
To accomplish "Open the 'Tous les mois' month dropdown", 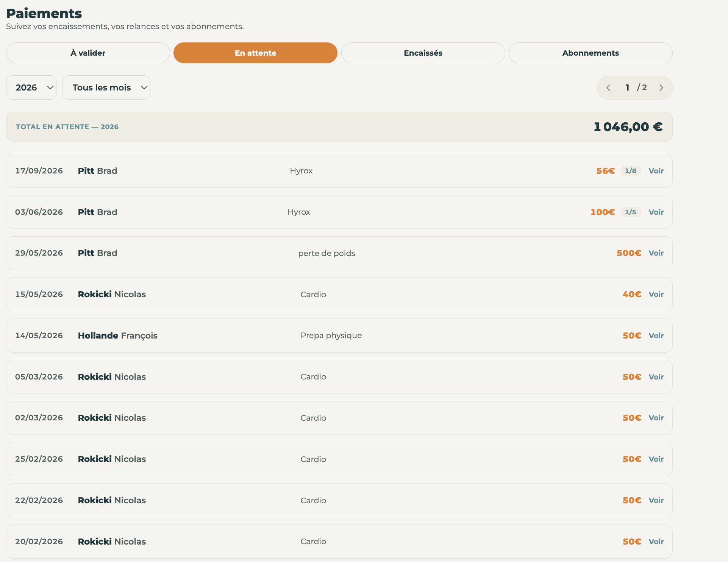I will 106,87.
